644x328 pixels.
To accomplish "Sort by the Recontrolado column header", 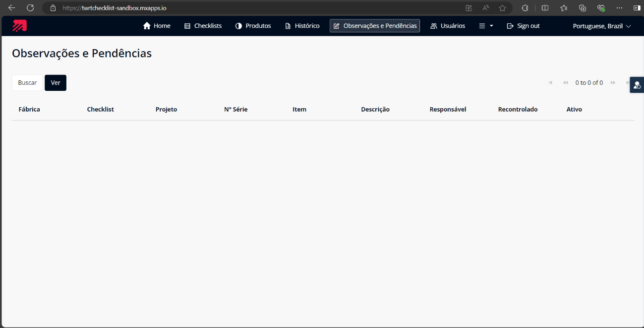I will (x=518, y=109).
